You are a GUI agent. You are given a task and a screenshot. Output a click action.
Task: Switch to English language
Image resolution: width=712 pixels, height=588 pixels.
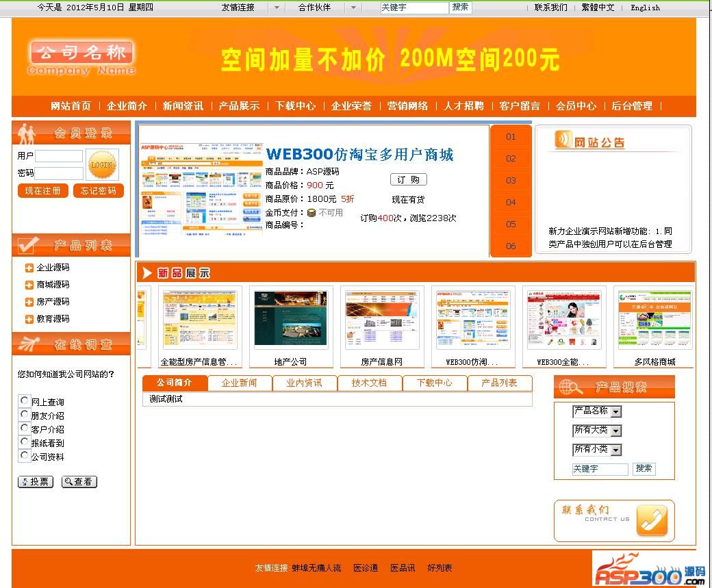645,8
